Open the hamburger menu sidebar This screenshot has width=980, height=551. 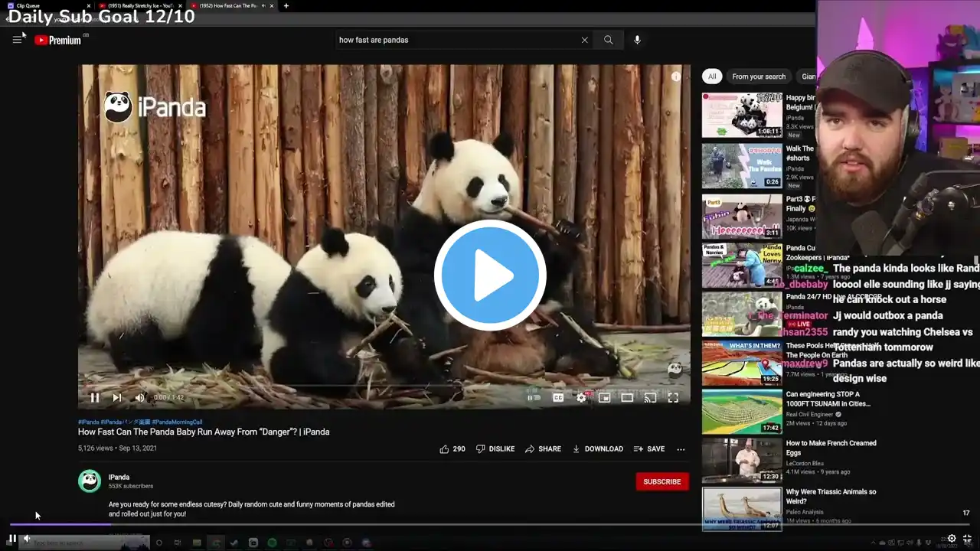coord(18,40)
